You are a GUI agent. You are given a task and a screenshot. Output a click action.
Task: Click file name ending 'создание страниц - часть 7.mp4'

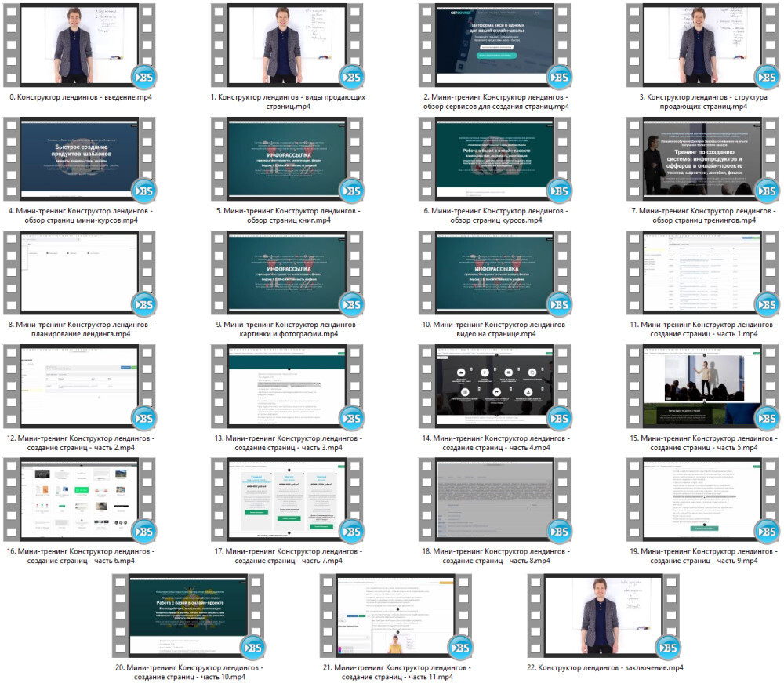coord(288,556)
